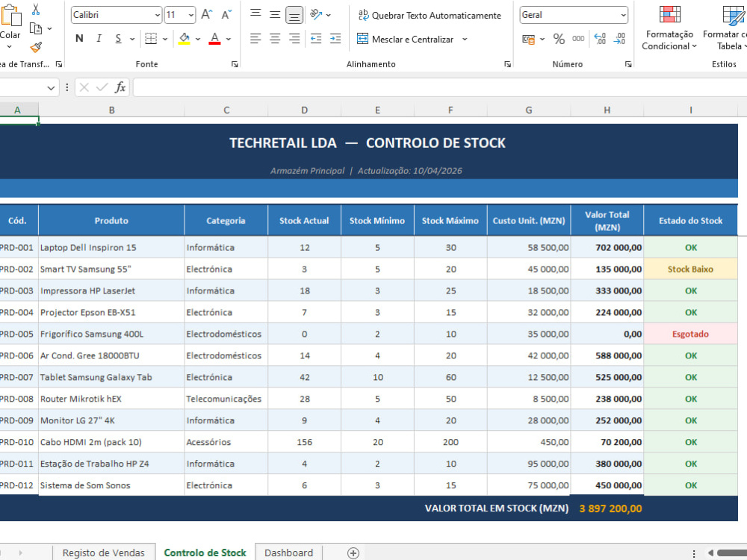Click Mesclar e Centralizar
This screenshot has height=560, width=747.
coord(406,39)
